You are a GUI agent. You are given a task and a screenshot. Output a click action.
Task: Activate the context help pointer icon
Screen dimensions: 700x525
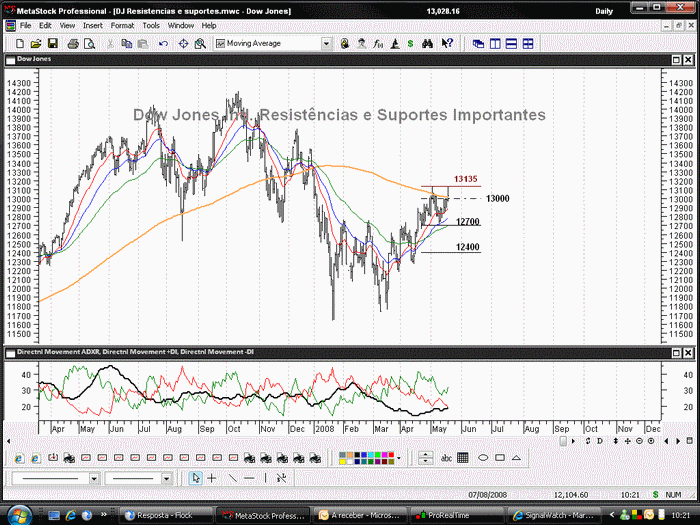click(447, 43)
